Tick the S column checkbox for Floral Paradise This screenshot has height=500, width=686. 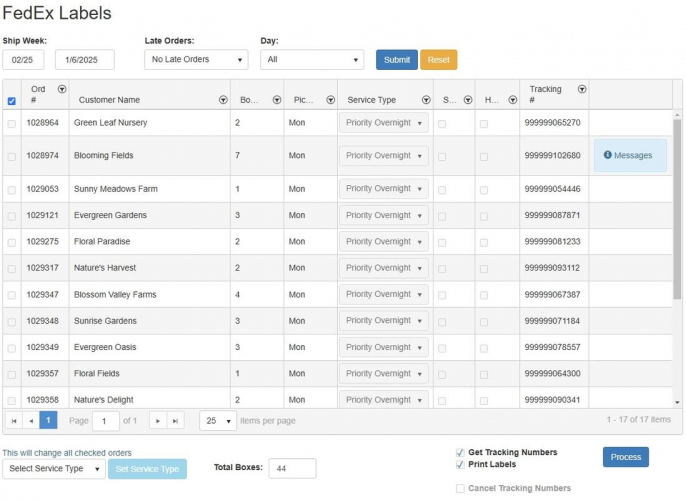[442, 242]
